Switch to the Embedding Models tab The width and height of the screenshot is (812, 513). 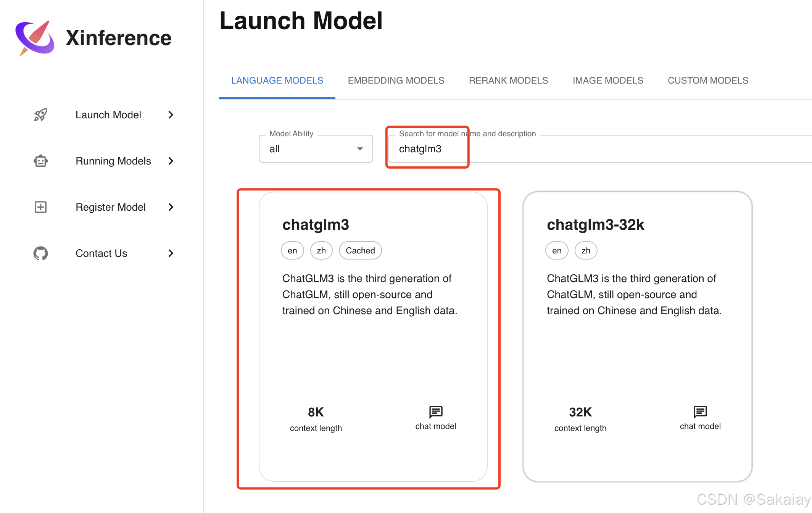pyautogui.click(x=396, y=81)
